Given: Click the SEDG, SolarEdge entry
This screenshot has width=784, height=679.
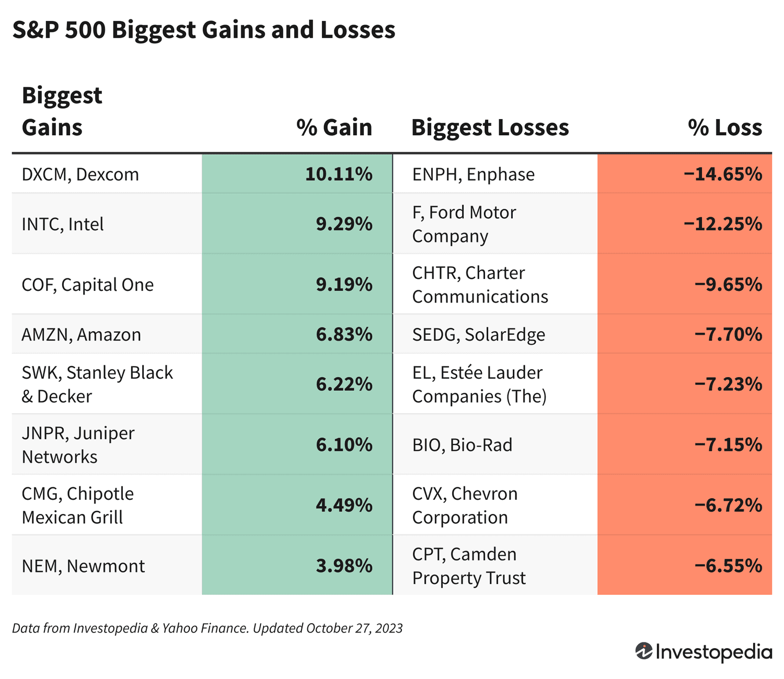Looking at the screenshot, I should coord(478,334).
